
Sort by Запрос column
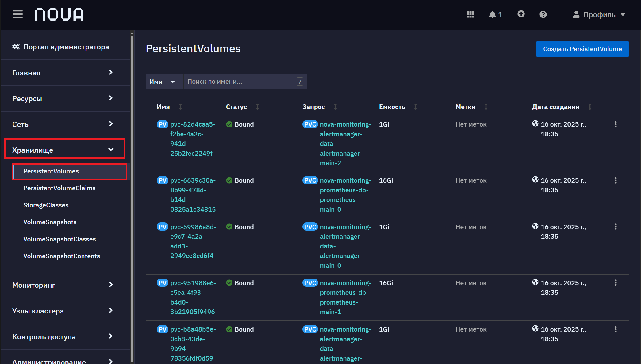point(320,107)
